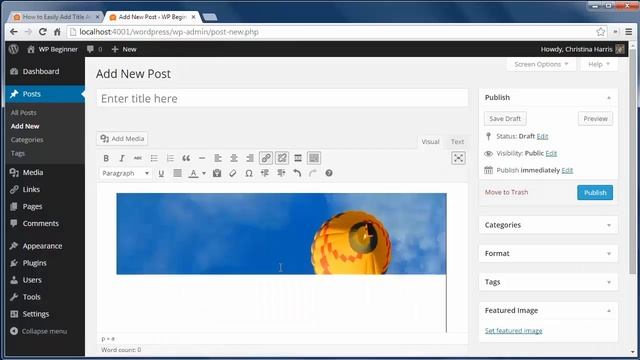Toggle Bold formatting in editor toolbar

coord(106,158)
